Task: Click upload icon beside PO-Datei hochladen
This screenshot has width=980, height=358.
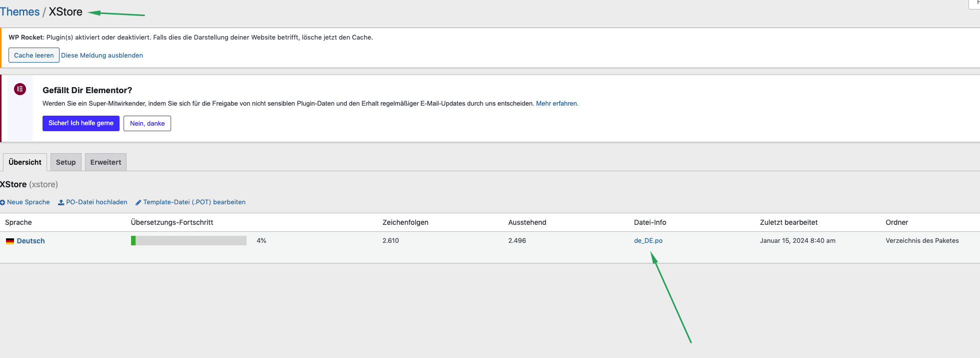Action: 61,202
